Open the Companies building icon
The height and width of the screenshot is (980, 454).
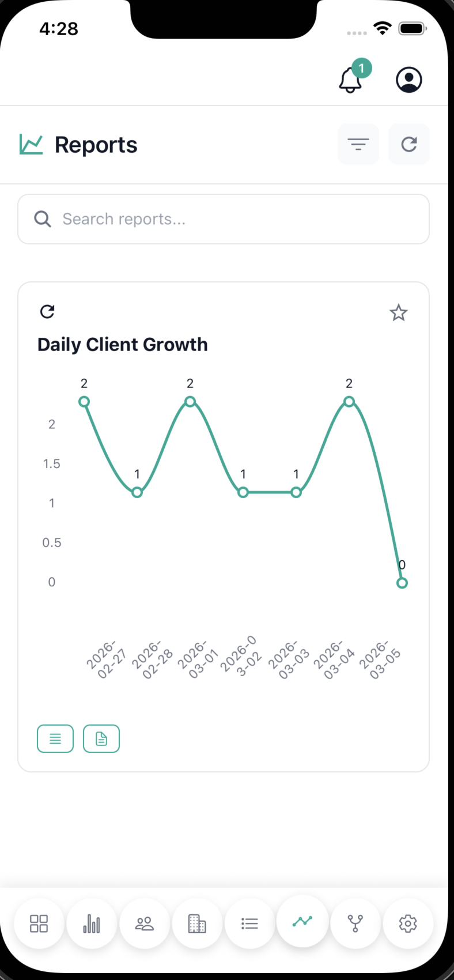[197, 923]
